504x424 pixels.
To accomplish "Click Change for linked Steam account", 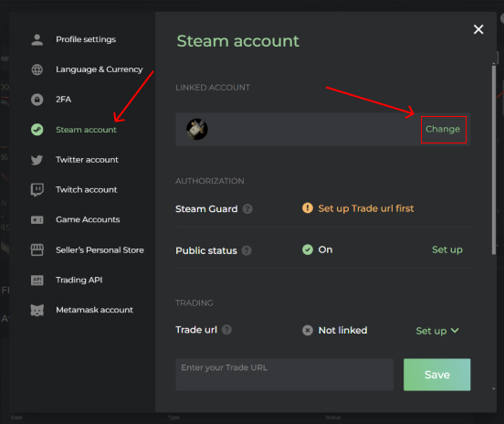I will [x=443, y=129].
